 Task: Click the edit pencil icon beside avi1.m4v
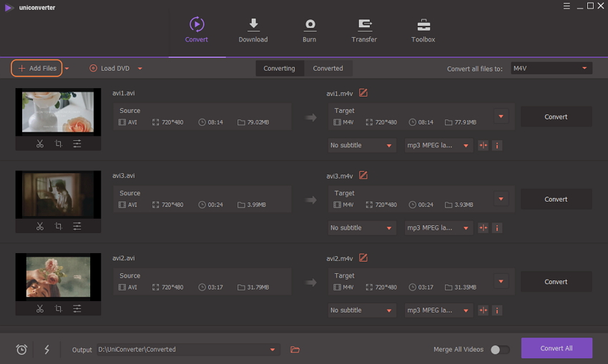[363, 93]
